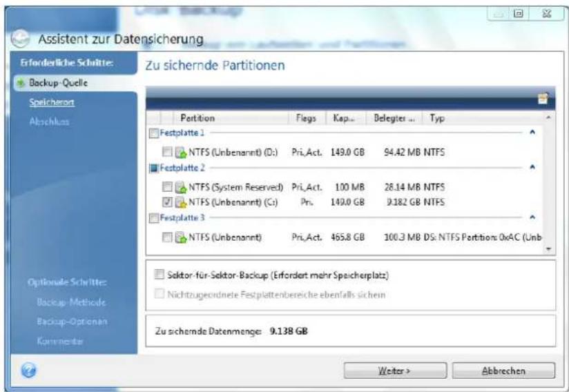Click the Festplatte 3 group label
569x392 pixels.
click(182, 217)
